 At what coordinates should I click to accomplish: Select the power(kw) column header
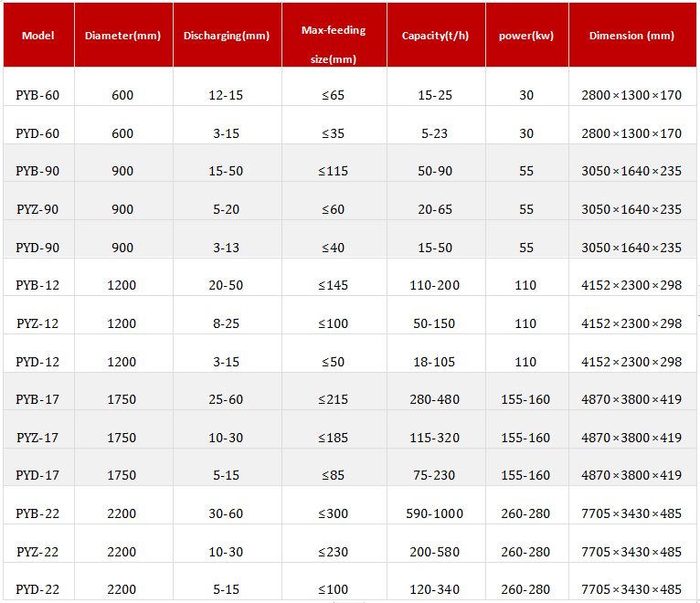526,36
